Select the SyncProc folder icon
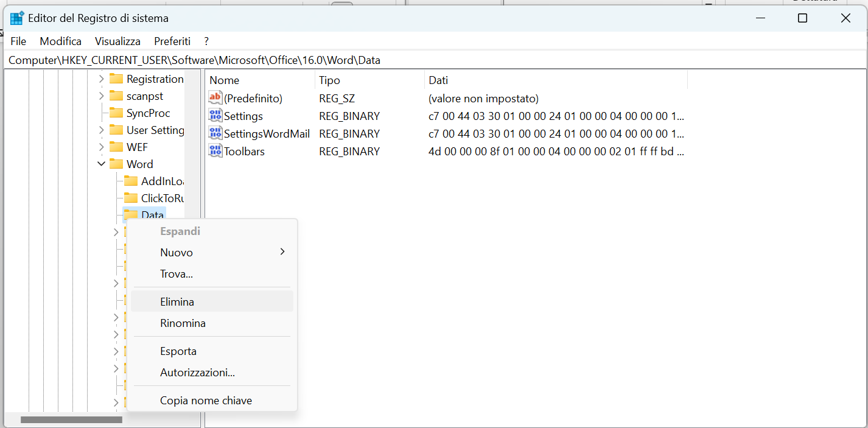 (x=116, y=113)
